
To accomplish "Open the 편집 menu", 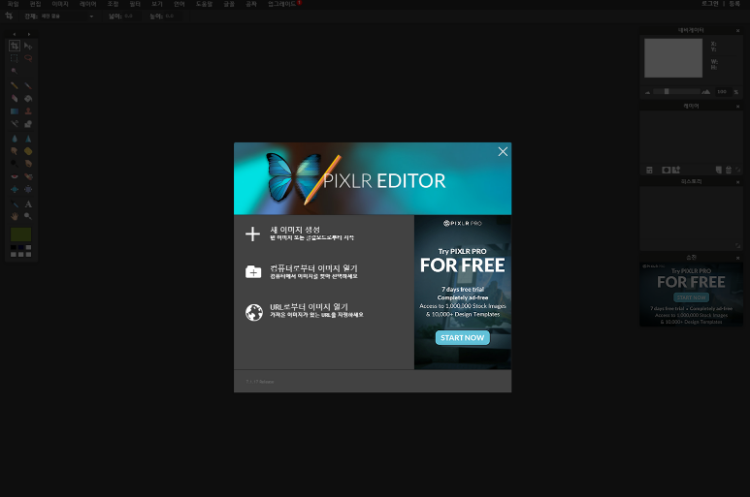I will 35,4.
